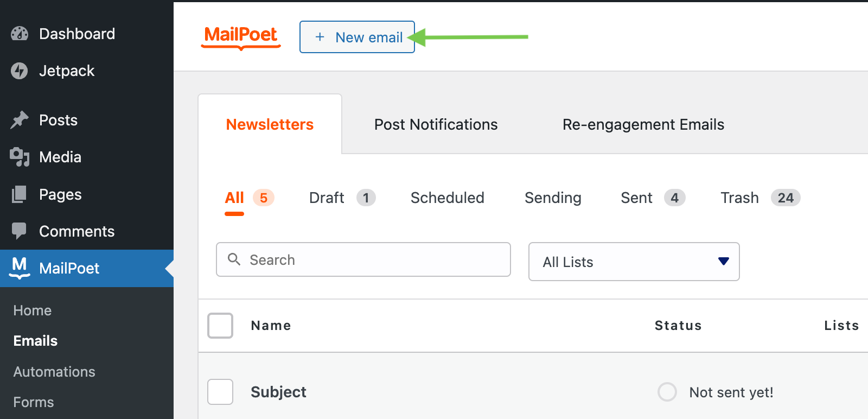Open the Automations submenu link
Viewport: 868px width, 419px height.
(54, 372)
